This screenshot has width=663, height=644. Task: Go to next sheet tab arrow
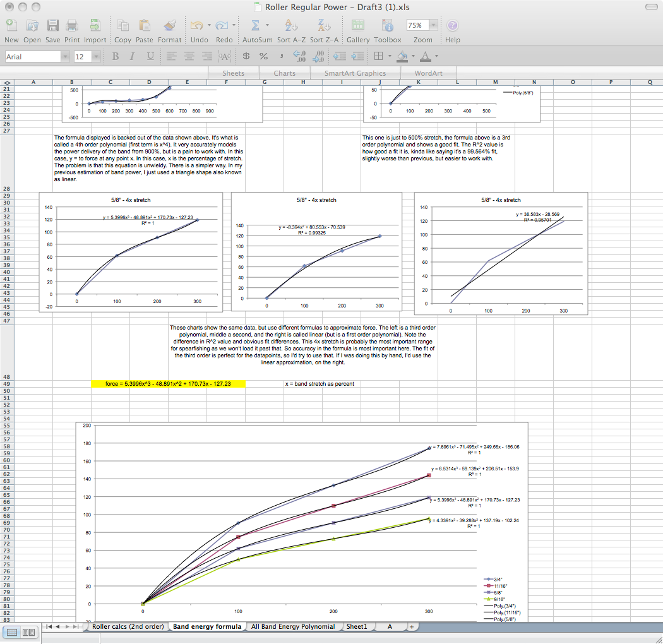(x=67, y=627)
